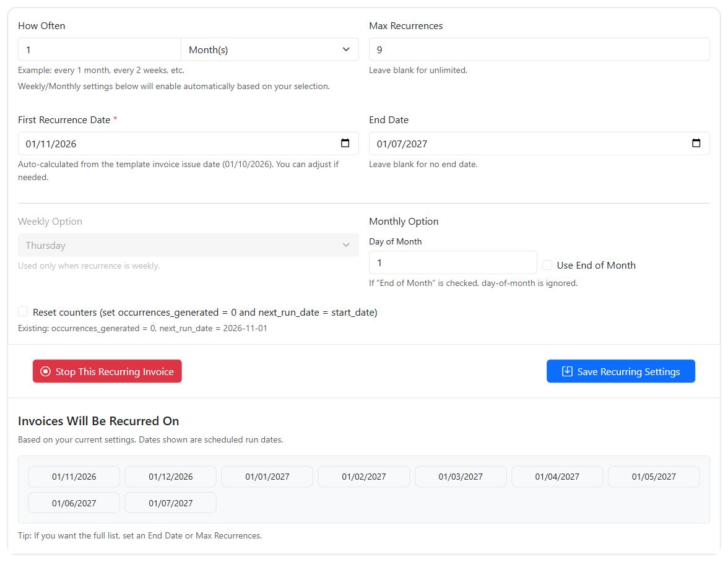Click save icon in Save Recurring Settings
The image size is (728, 562).
(567, 371)
